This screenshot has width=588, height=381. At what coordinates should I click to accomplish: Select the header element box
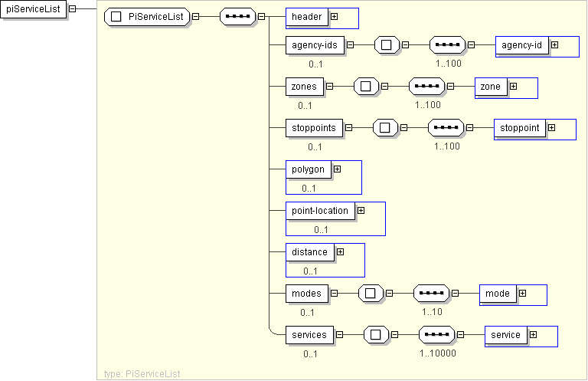click(307, 17)
